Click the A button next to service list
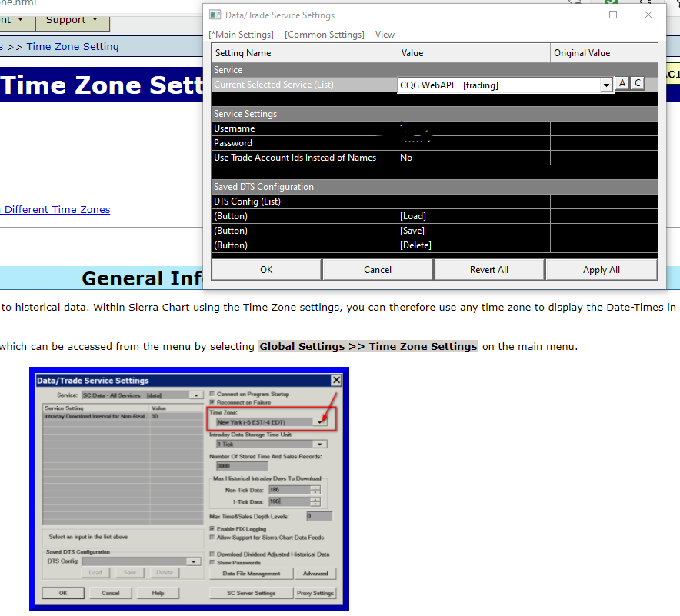Screen dimensions: 680x616 coord(622,83)
